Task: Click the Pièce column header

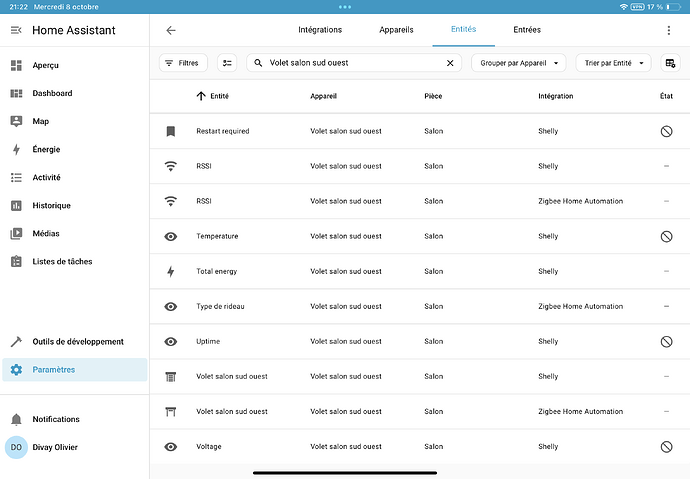Action: (x=433, y=96)
